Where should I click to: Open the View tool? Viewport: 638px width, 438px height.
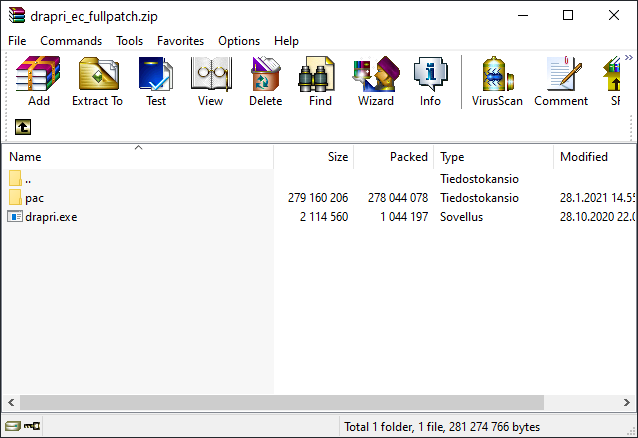(210, 81)
